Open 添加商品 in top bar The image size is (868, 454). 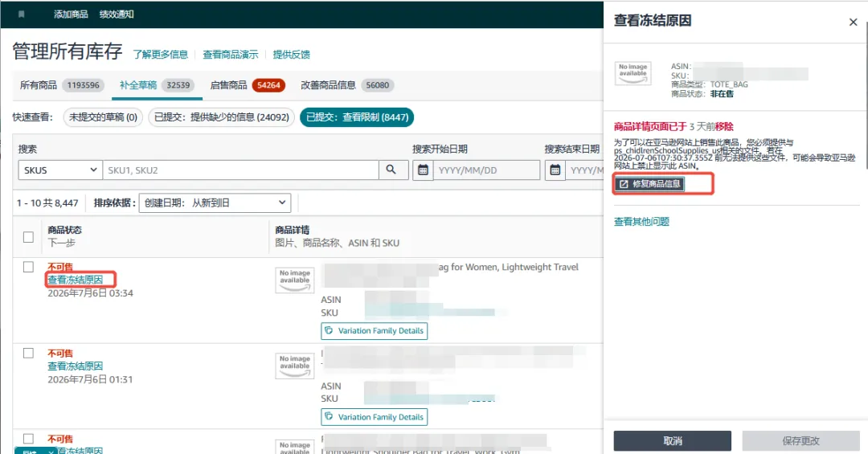[x=71, y=14]
